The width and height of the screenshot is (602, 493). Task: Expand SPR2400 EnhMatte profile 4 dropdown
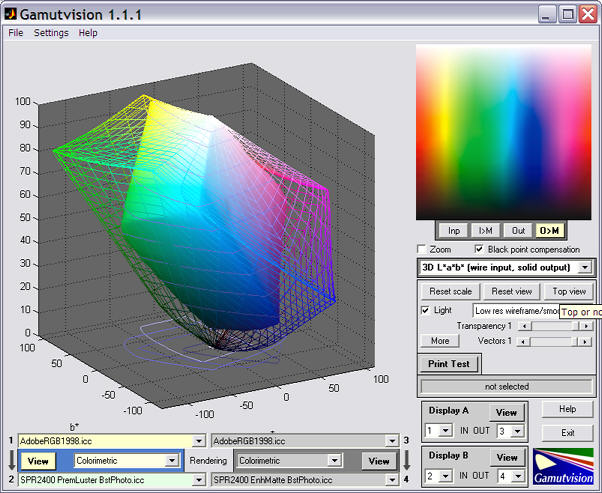click(392, 480)
